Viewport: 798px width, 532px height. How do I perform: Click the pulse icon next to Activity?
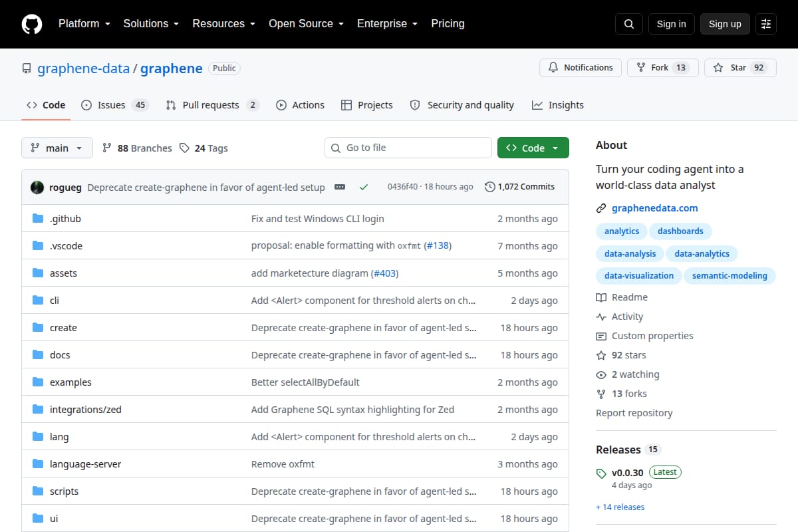pyautogui.click(x=601, y=317)
